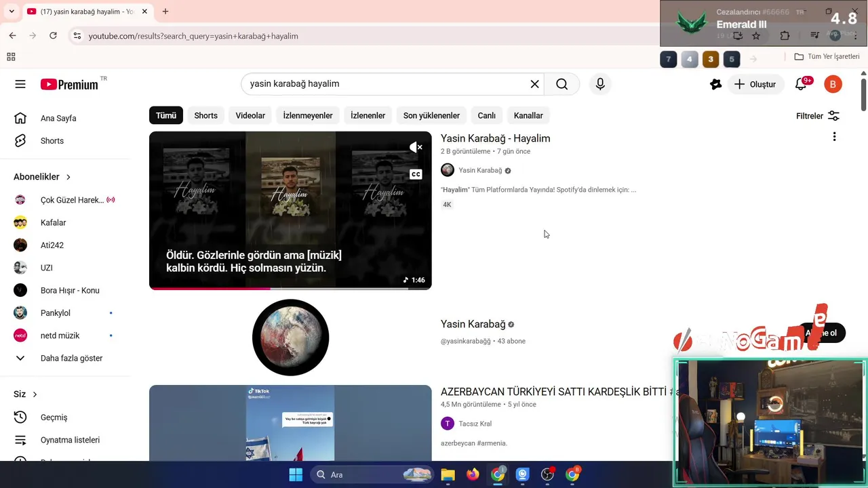
Task: Click the magnifier search button
Action: (x=561, y=84)
